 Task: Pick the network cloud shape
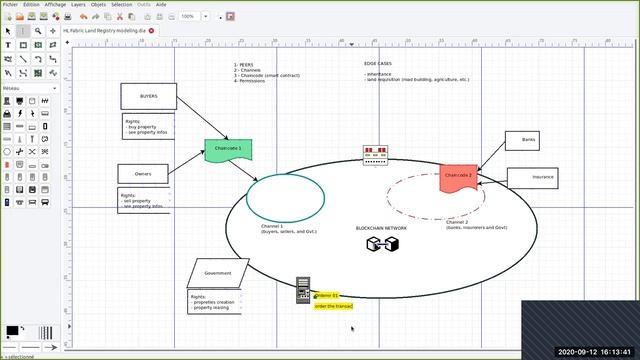(x=45, y=139)
